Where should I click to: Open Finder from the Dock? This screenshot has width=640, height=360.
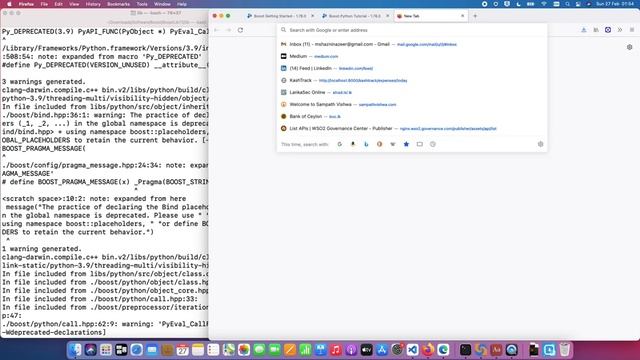pyautogui.click(x=76, y=350)
